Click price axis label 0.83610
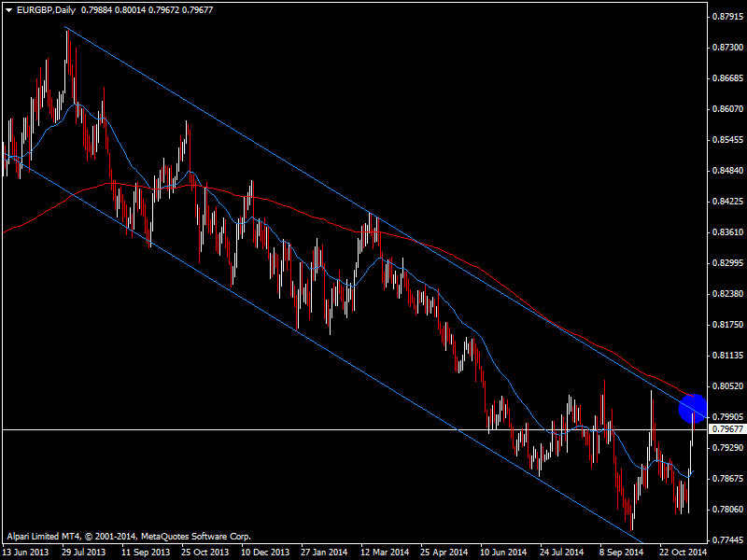 (x=727, y=231)
